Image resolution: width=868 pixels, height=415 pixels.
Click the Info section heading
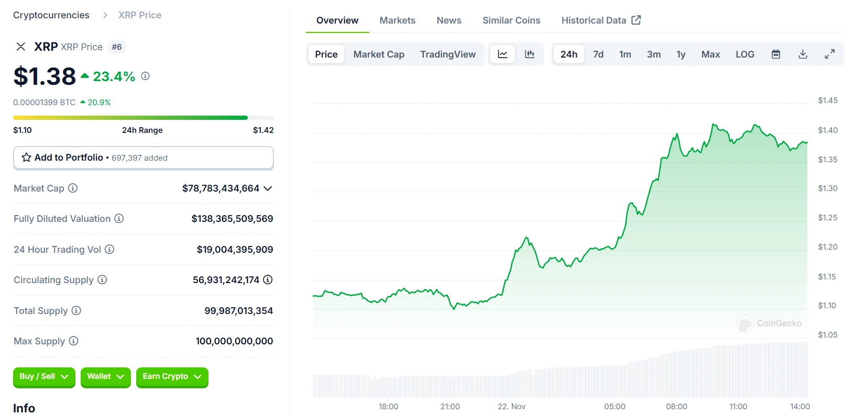[x=24, y=408]
